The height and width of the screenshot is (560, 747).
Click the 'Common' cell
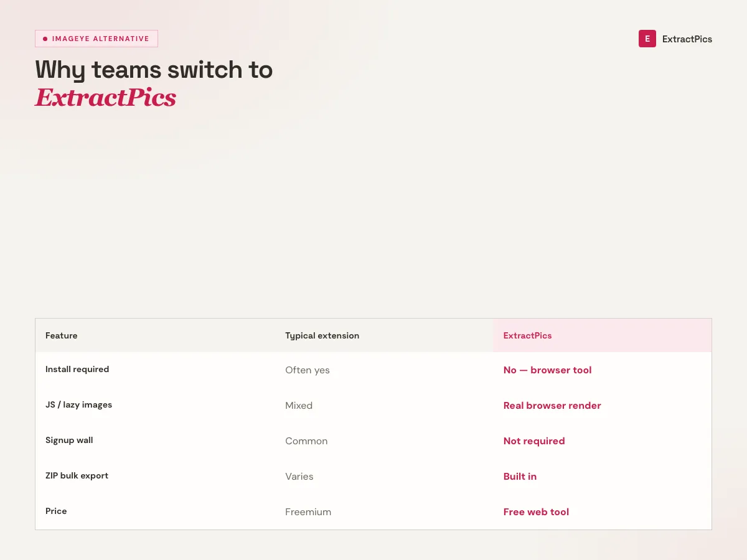306,441
